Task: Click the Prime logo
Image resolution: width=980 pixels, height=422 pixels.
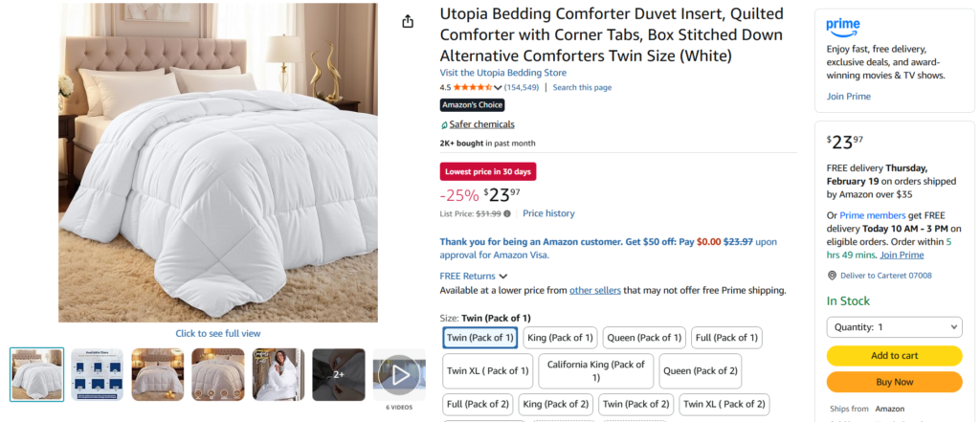Action: (x=843, y=27)
